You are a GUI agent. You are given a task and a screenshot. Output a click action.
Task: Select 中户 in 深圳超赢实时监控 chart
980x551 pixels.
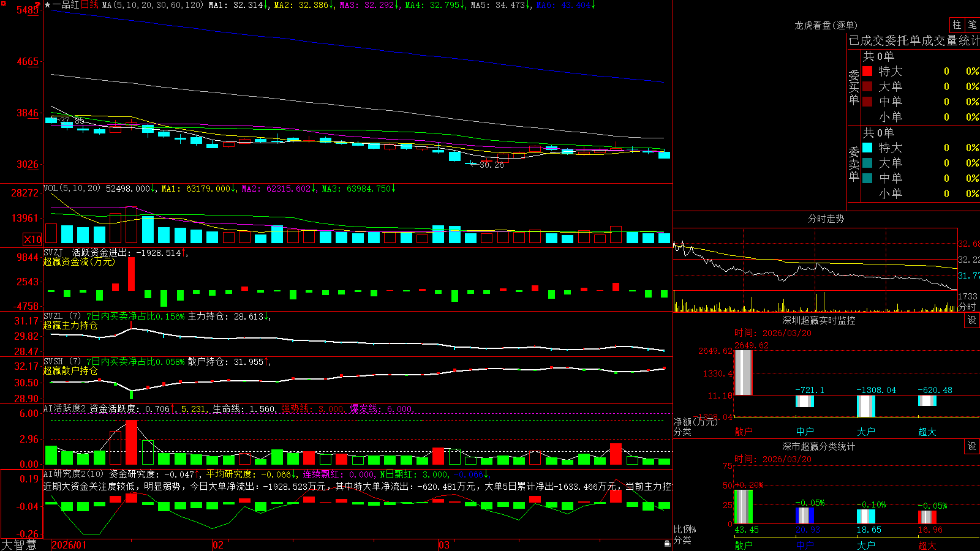805,432
